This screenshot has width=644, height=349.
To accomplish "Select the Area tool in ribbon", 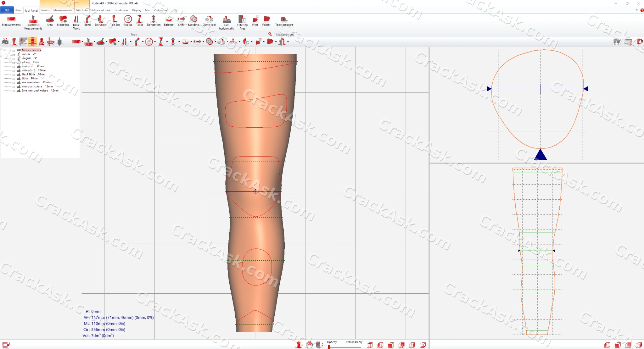I will point(50,21).
